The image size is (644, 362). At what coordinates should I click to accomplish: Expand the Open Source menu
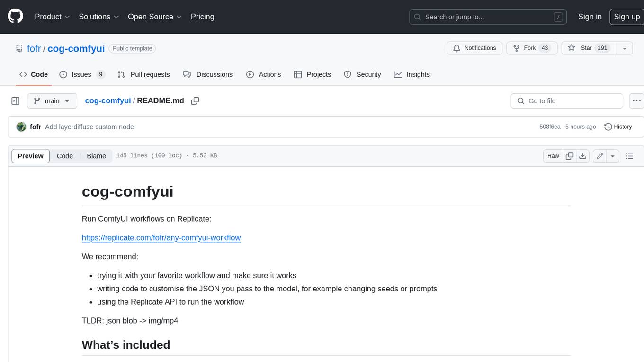coord(155,17)
